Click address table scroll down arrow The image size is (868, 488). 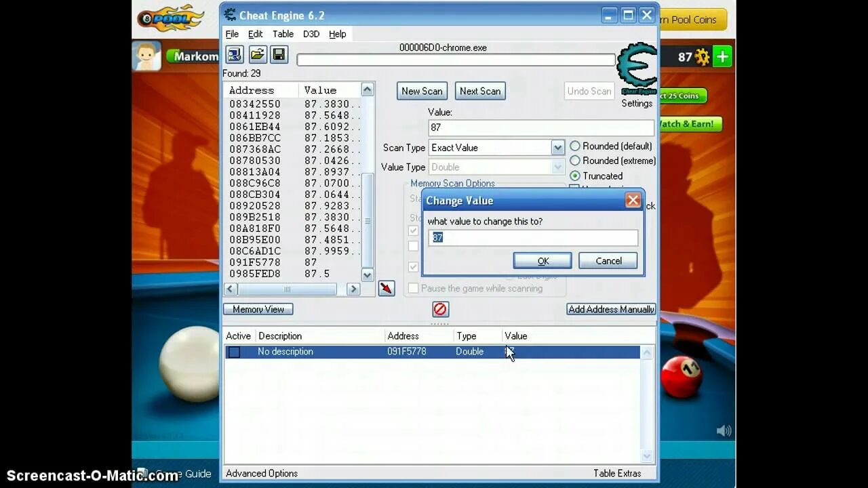[647, 456]
